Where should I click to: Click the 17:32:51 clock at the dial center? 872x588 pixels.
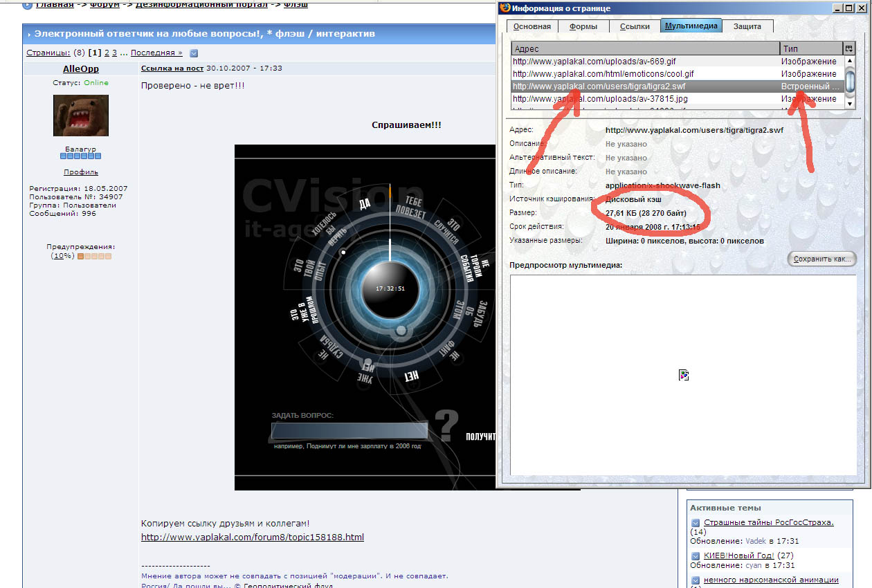[x=390, y=288]
